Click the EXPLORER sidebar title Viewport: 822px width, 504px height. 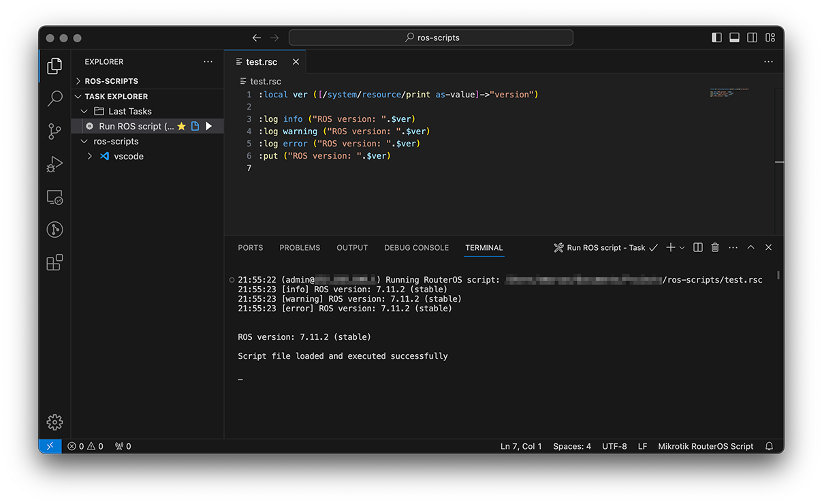pyautogui.click(x=104, y=61)
